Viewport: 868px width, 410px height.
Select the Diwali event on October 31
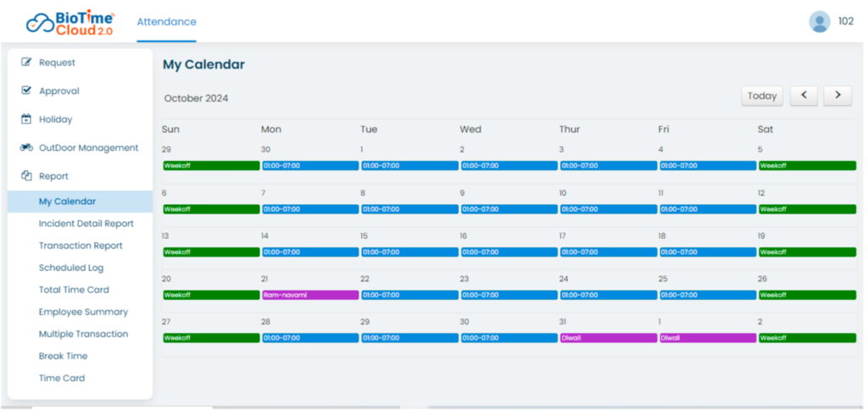click(x=608, y=337)
